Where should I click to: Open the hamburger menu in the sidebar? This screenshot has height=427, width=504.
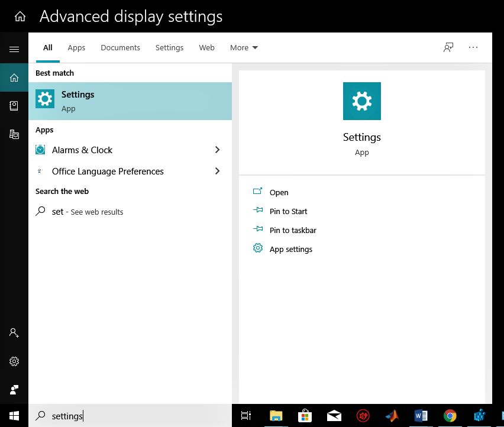(14, 49)
